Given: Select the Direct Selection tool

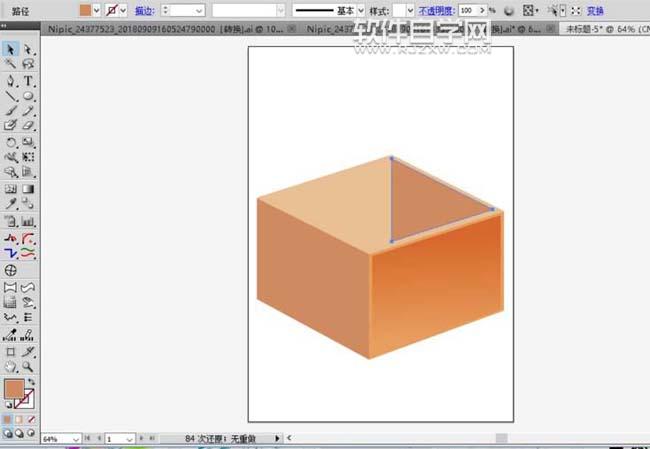Looking at the screenshot, I should click(28, 49).
